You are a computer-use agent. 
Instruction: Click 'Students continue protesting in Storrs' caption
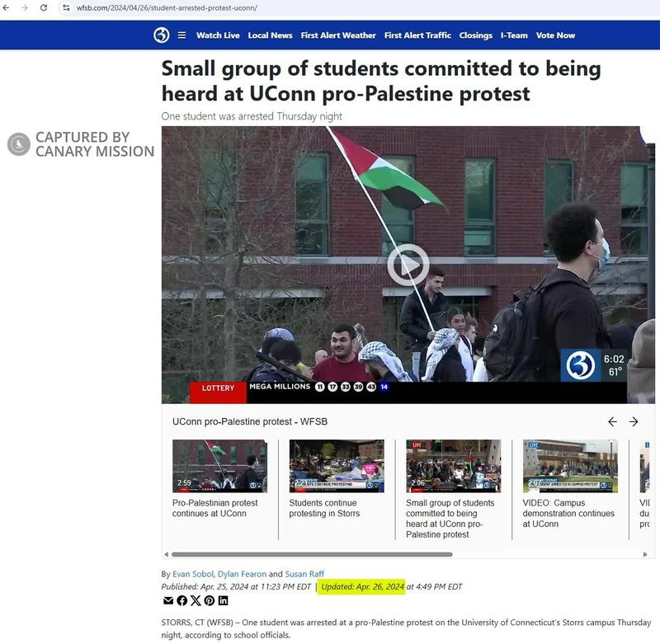(x=324, y=508)
